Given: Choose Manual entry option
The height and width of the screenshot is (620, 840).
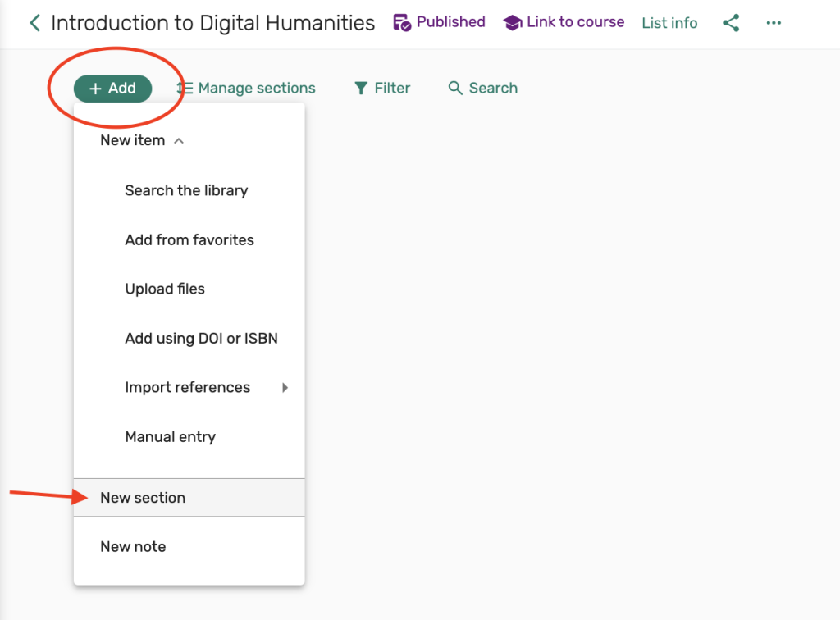Looking at the screenshot, I should (170, 437).
